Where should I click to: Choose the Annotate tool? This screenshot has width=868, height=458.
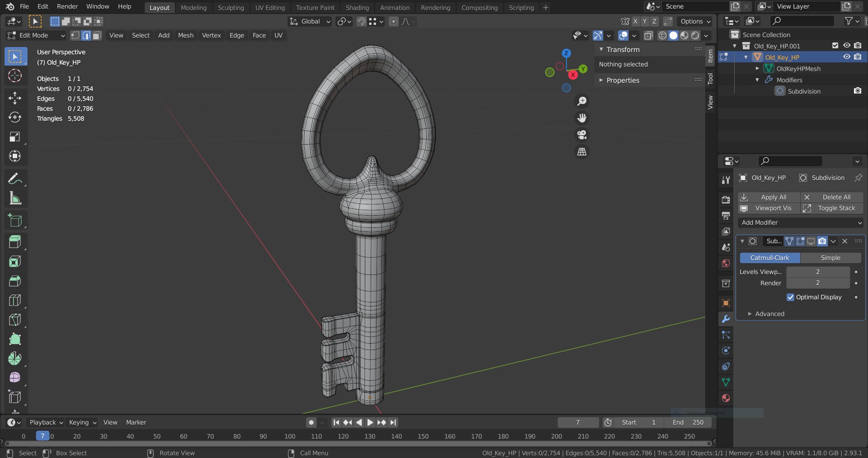click(15, 179)
